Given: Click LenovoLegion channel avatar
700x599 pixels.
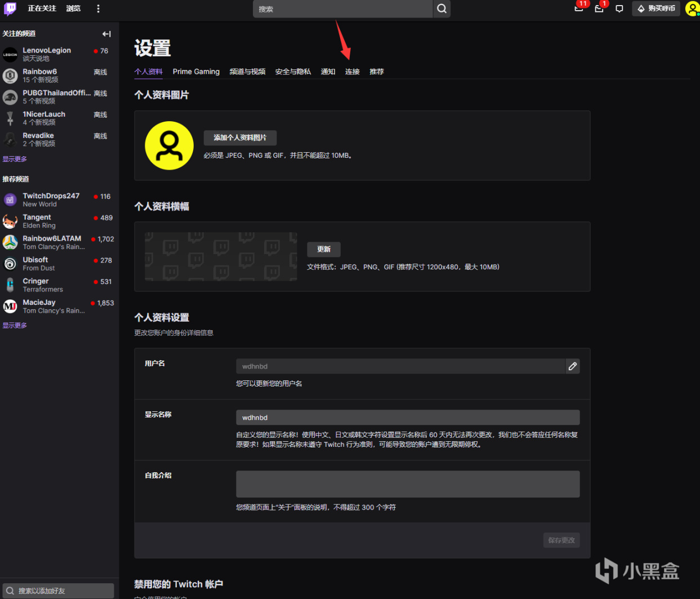Looking at the screenshot, I should (x=10, y=55).
